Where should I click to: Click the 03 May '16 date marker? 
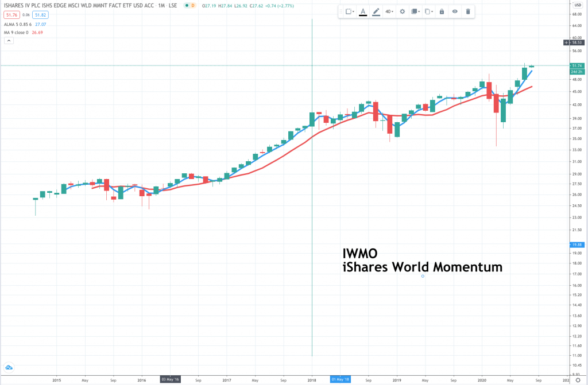tap(170, 380)
